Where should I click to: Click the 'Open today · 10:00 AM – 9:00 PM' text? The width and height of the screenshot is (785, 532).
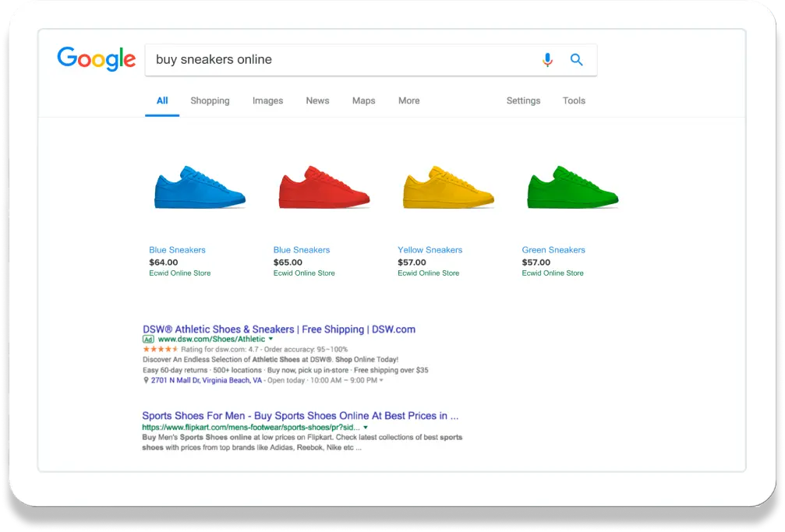tap(323, 380)
